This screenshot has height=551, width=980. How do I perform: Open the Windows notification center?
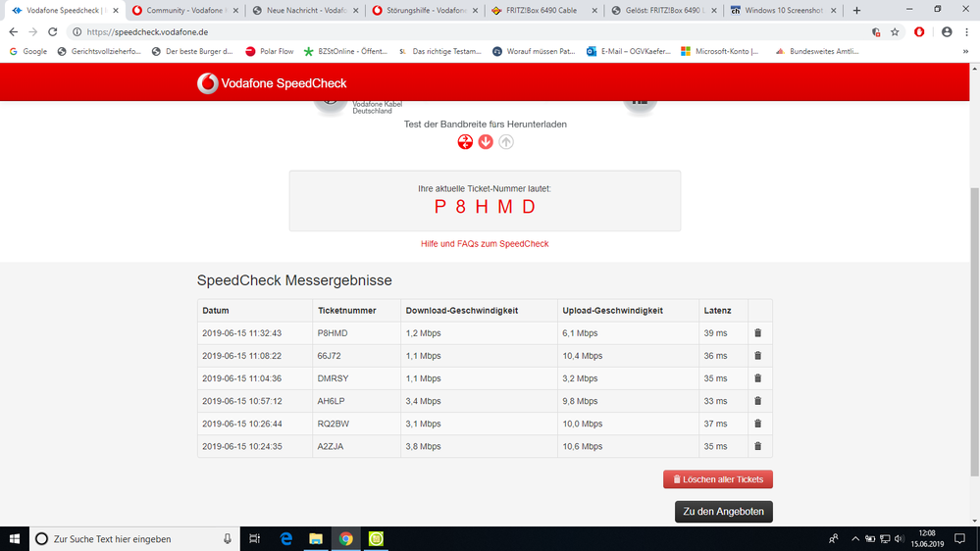960,538
